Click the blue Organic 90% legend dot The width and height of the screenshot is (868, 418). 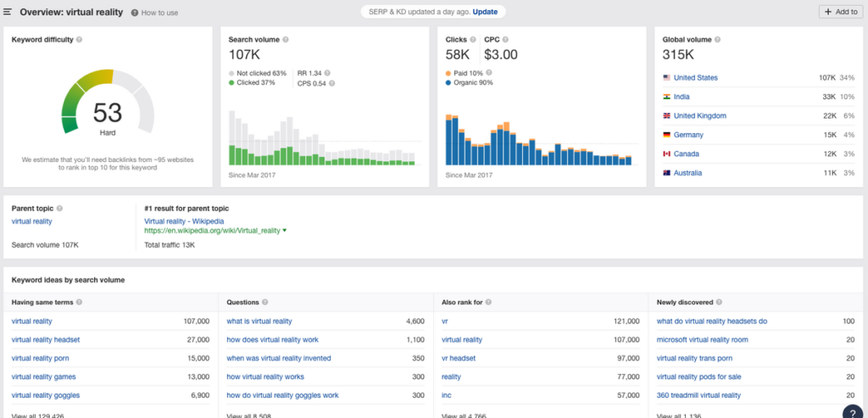[448, 83]
